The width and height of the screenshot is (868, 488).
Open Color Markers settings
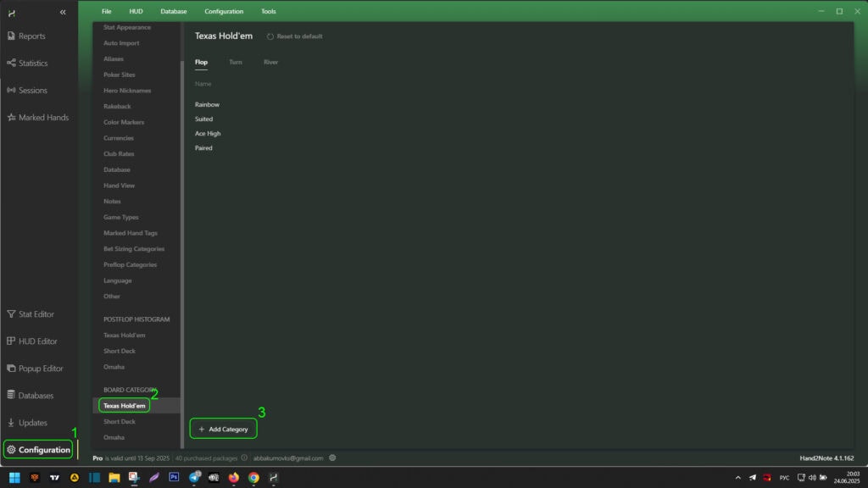124,122
